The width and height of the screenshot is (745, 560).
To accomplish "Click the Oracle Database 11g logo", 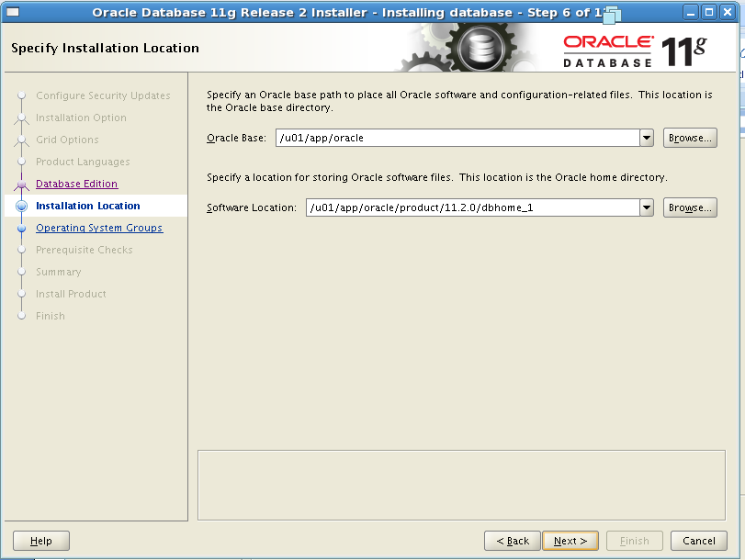I will 635,51.
